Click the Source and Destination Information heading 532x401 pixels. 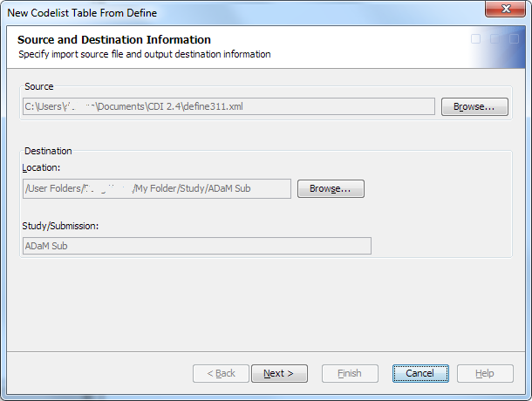114,40
